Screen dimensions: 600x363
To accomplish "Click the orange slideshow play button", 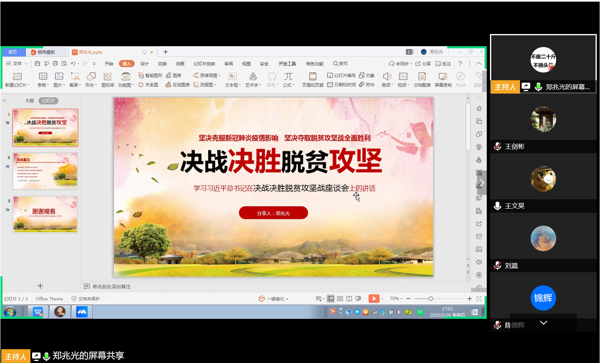I will [x=374, y=298].
